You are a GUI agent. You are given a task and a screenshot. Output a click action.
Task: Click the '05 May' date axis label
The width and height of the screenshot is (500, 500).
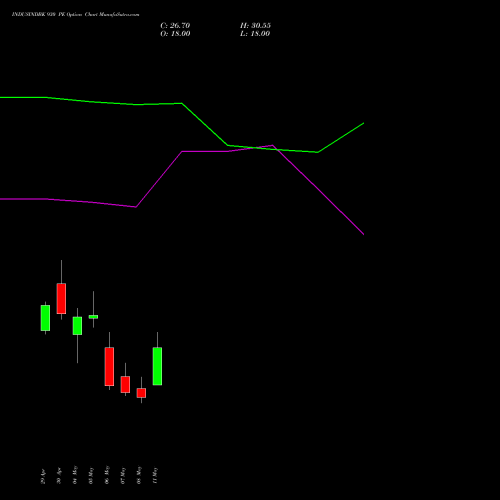[x=91, y=475]
